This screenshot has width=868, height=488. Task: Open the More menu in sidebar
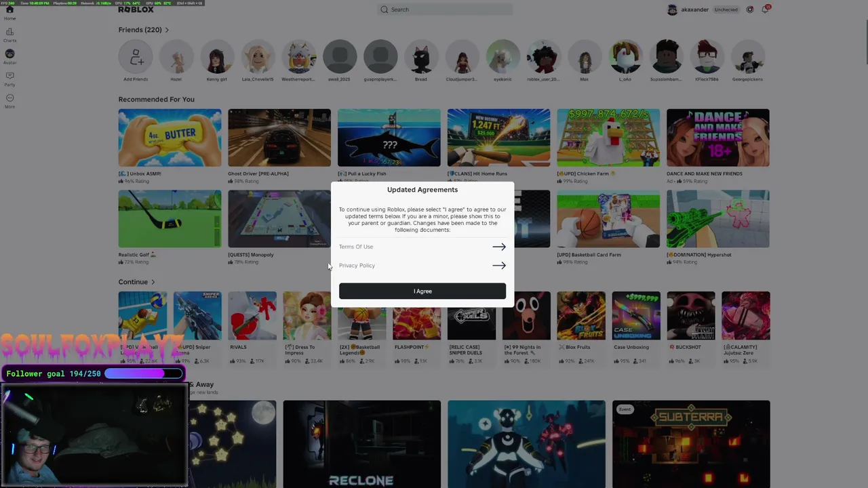coord(9,101)
